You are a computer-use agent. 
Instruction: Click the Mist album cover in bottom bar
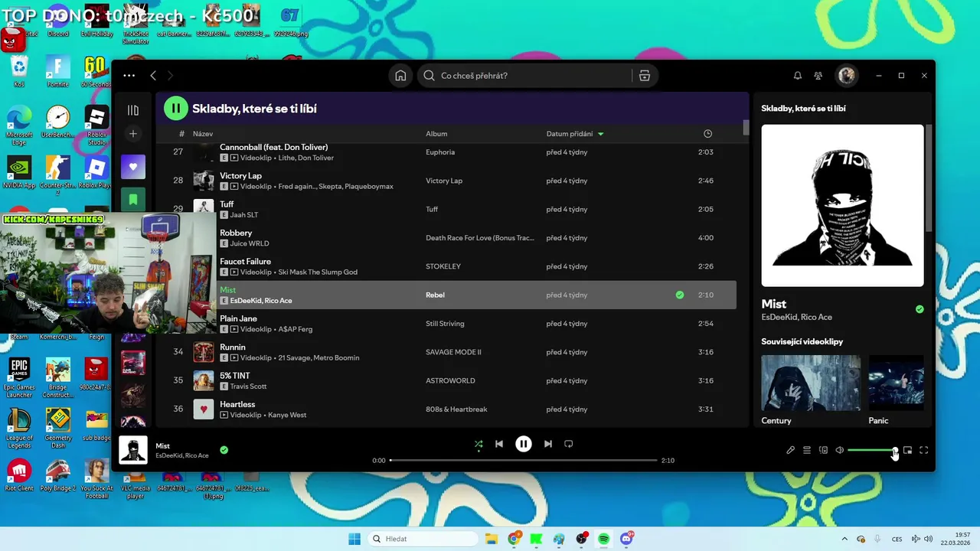(x=133, y=450)
